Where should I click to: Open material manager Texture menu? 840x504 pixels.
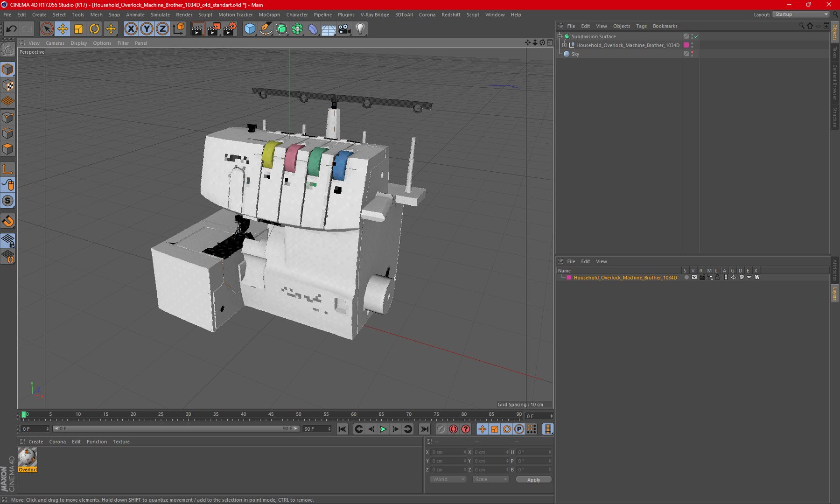point(121,442)
